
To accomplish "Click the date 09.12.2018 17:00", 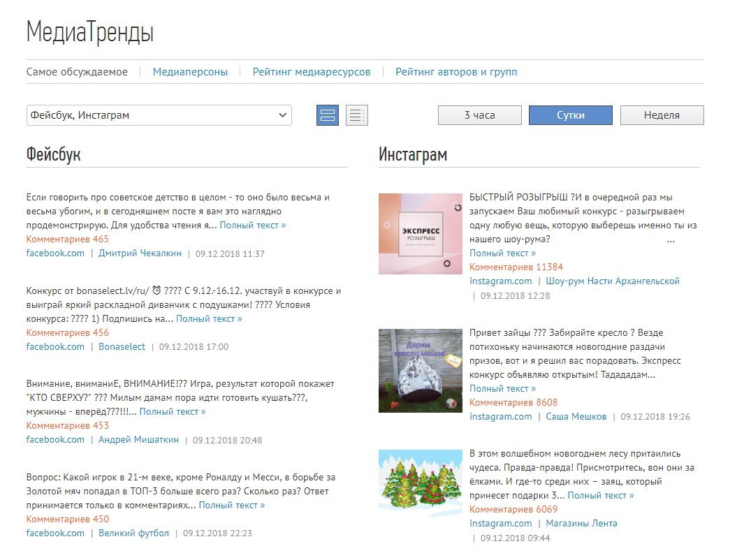I will coord(194,347).
